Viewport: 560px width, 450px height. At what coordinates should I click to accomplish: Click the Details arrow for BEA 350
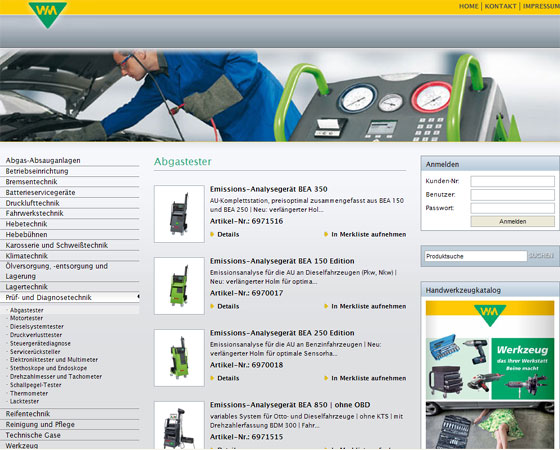[212, 234]
